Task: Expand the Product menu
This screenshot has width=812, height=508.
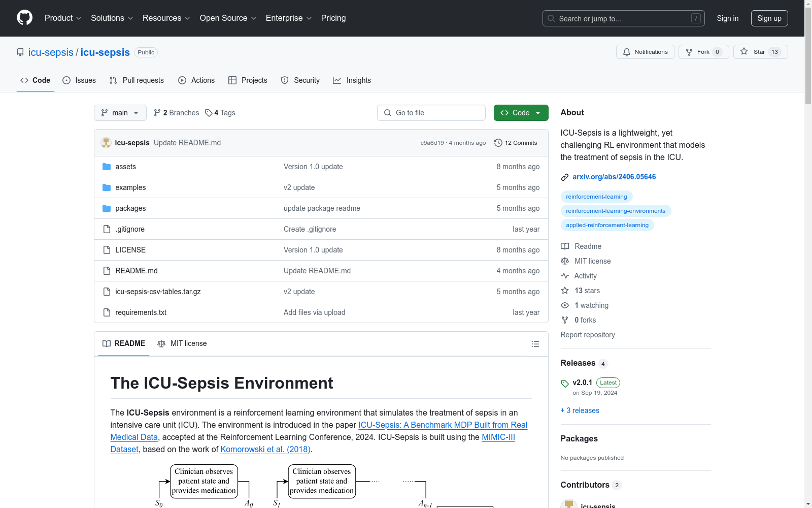Action: (63, 18)
